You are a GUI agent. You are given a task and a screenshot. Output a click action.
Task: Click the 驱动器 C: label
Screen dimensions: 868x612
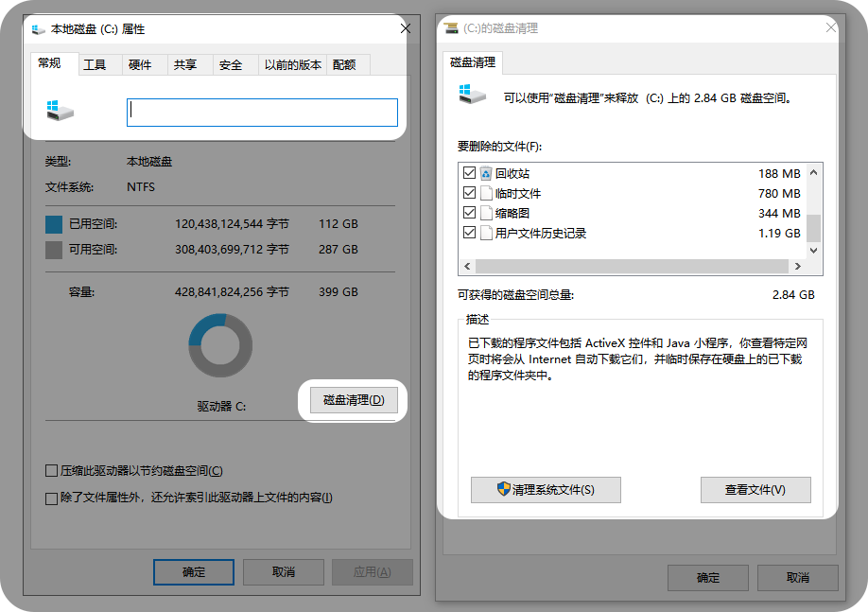click(221, 406)
